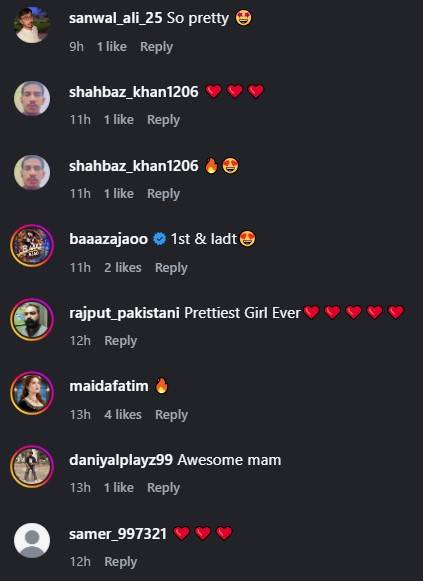
Task: Reply to rajput_pakistani's Prettiest Girl Ever comment
Action: click(121, 341)
